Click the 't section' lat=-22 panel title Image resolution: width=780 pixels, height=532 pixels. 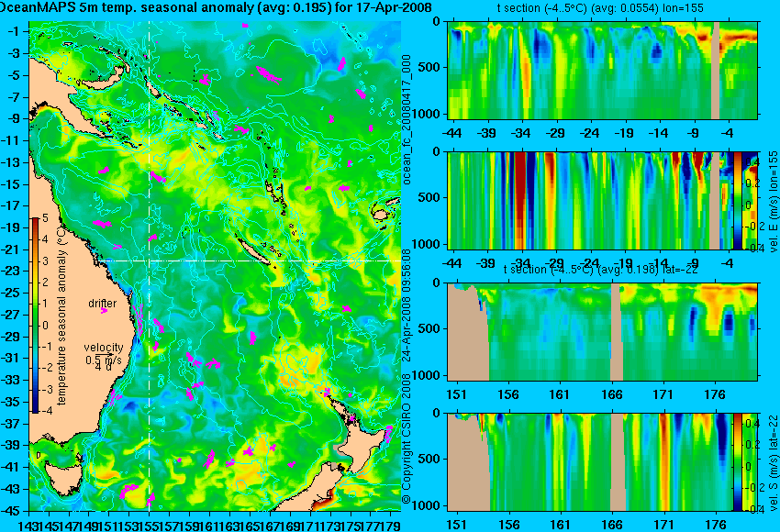(x=600, y=270)
